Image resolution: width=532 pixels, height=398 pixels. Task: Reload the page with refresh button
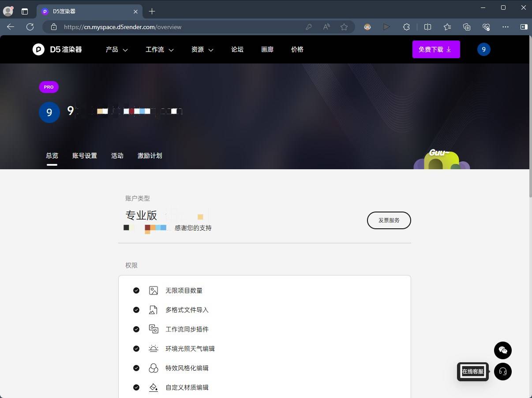tap(30, 27)
